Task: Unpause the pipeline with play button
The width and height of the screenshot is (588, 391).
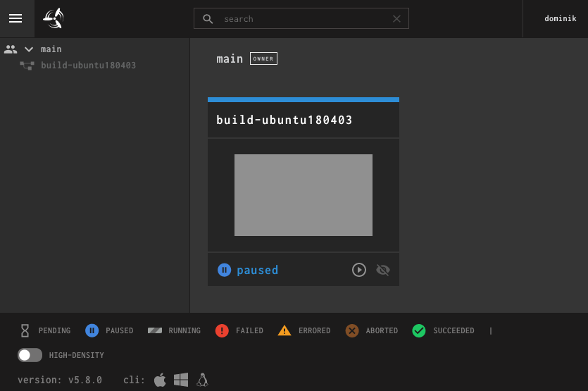Action: click(x=359, y=270)
